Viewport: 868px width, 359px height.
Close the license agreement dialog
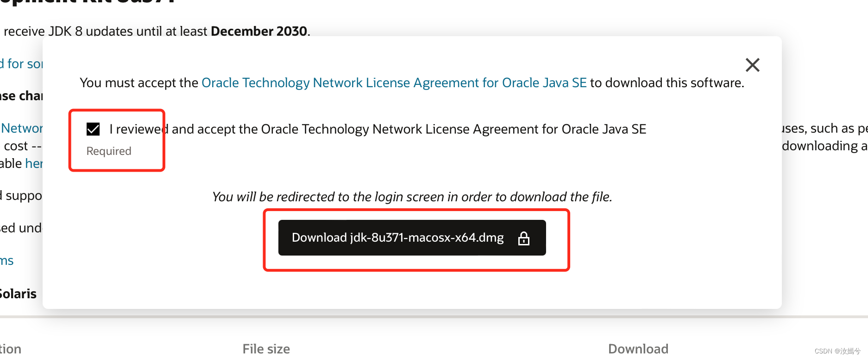click(752, 65)
